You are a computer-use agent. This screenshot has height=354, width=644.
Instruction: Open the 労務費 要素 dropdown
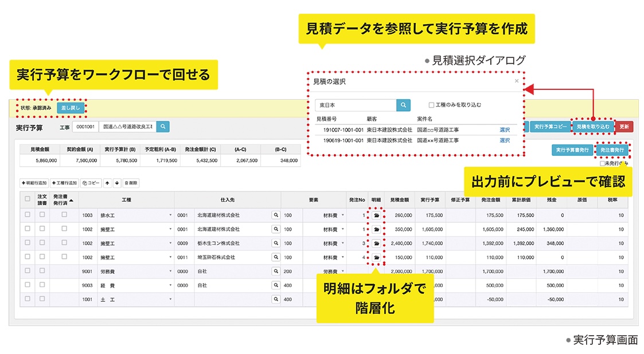click(343, 271)
